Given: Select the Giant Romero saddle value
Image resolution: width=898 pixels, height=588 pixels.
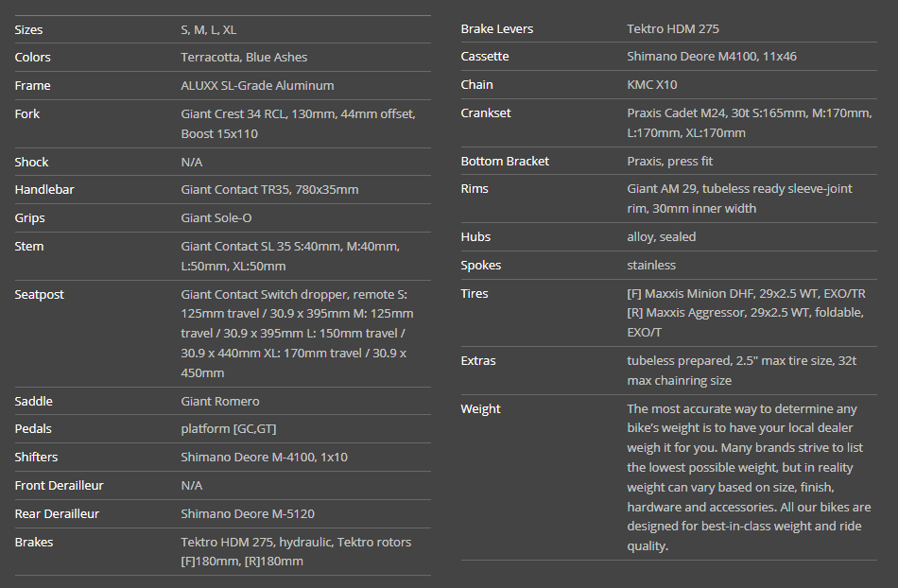Looking at the screenshot, I should coord(220,402).
